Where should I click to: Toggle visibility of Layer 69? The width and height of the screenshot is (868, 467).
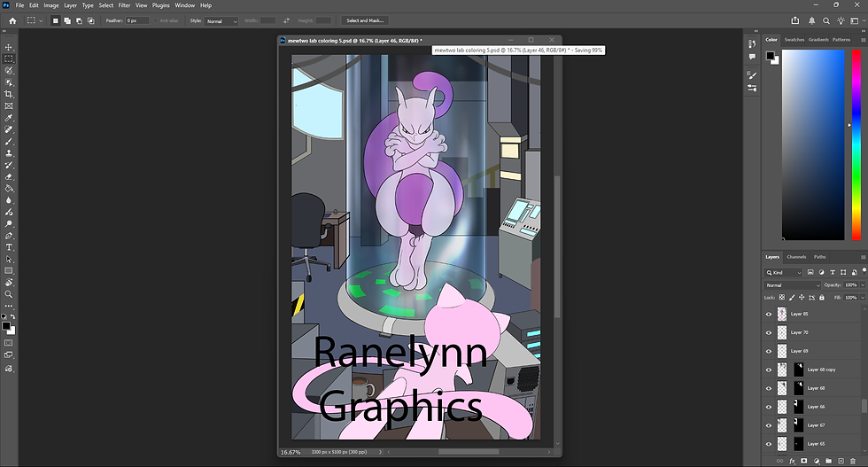pyautogui.click(x=769, y=351)
